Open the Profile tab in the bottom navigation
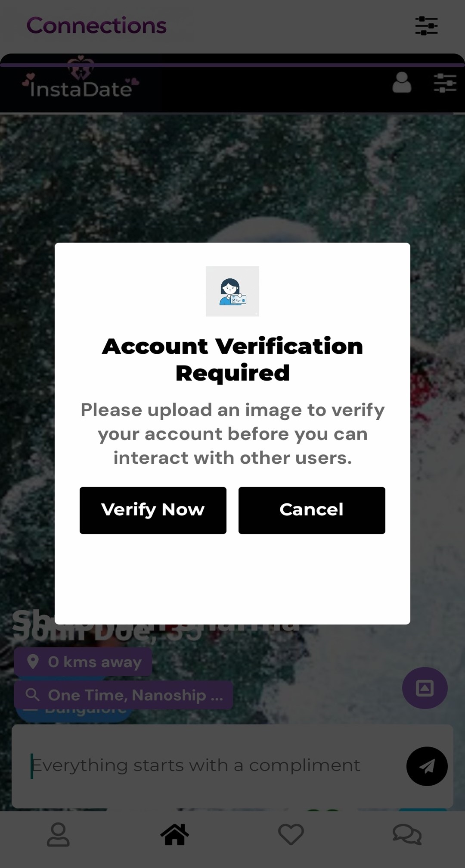 tap(58, 835)
